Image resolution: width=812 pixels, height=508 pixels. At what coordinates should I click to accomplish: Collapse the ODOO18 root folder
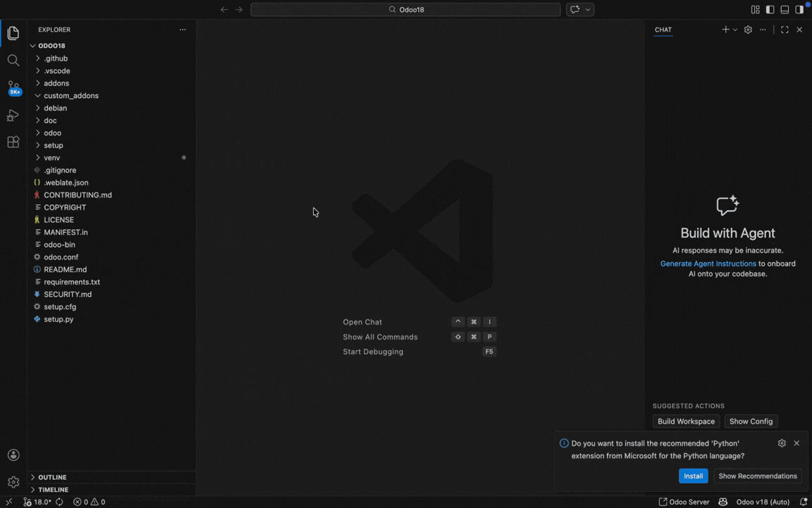[x=111, y=46]
